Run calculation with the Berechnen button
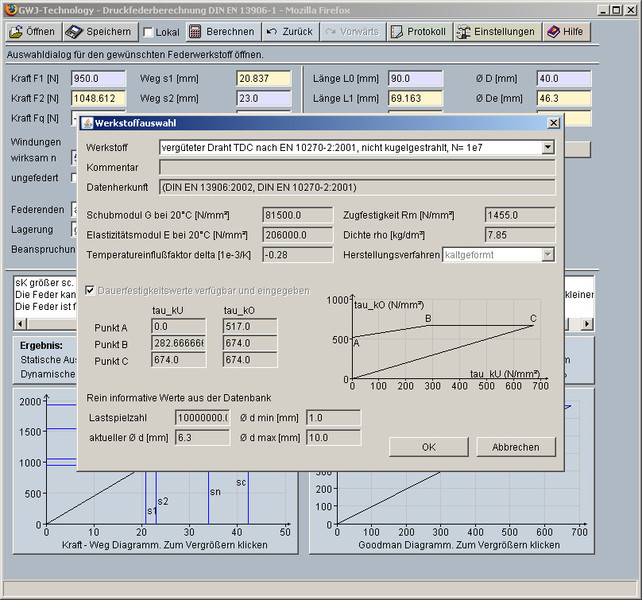642x600 pixels. [x=222, y=31]
